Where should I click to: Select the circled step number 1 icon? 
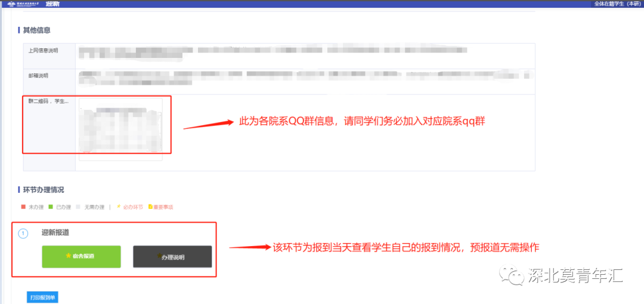(23, 234)
